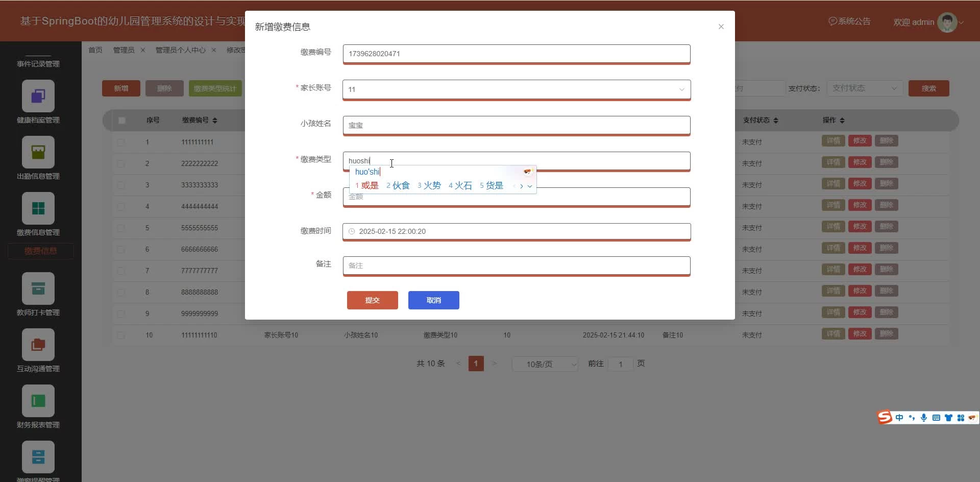This screenshot has width=980, height=482.
Task: Click the admin avatar picture
Action: 947,22
